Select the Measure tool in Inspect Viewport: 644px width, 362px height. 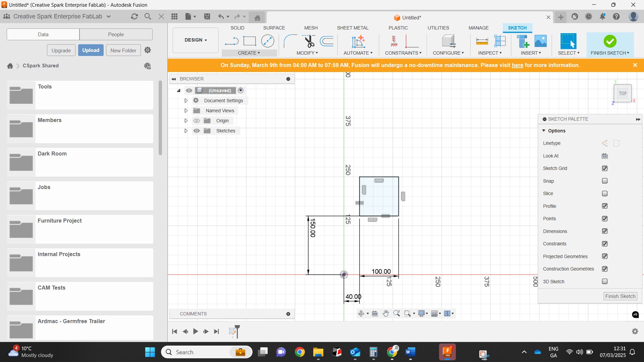(482, 41)
